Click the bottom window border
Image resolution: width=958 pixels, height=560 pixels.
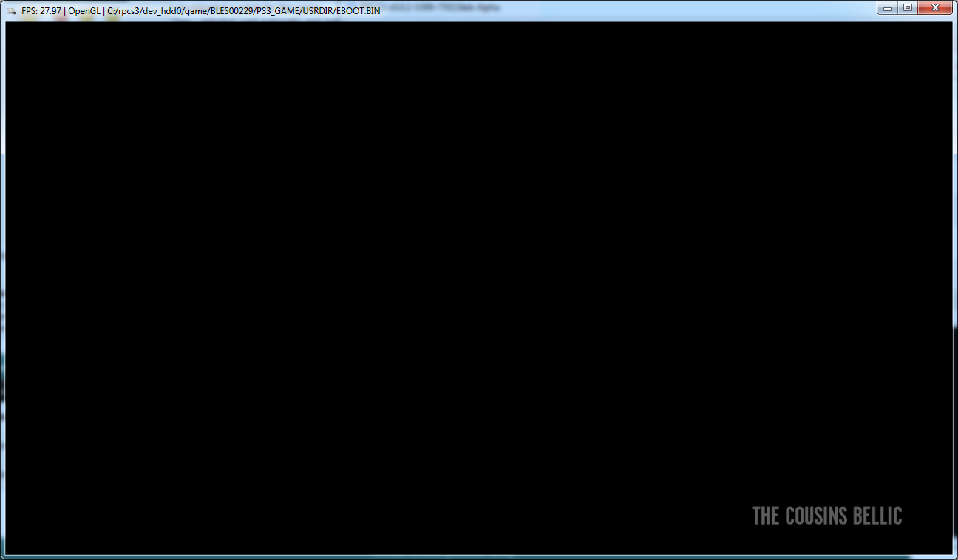(479, 556)
